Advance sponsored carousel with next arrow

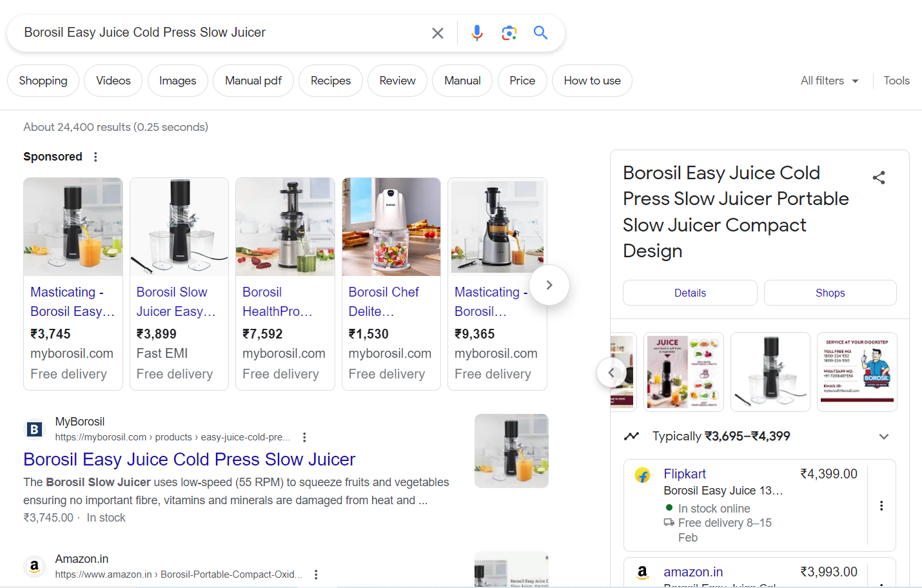(549, 285)
